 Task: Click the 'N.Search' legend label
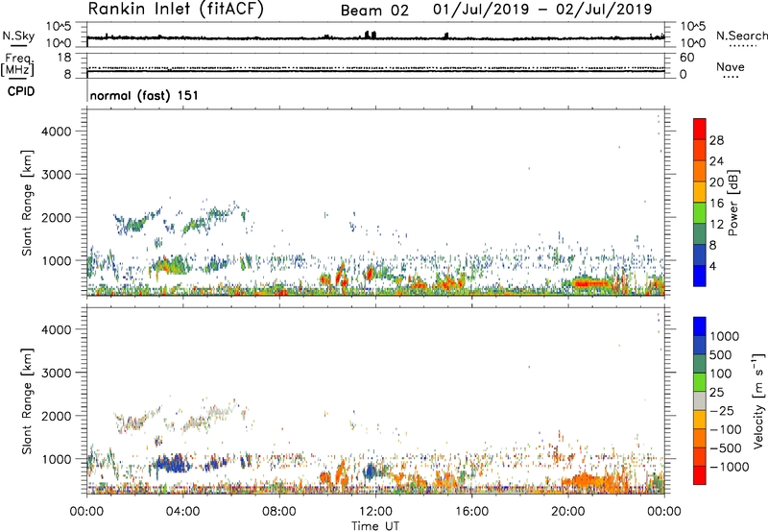[x=741, y=36]
